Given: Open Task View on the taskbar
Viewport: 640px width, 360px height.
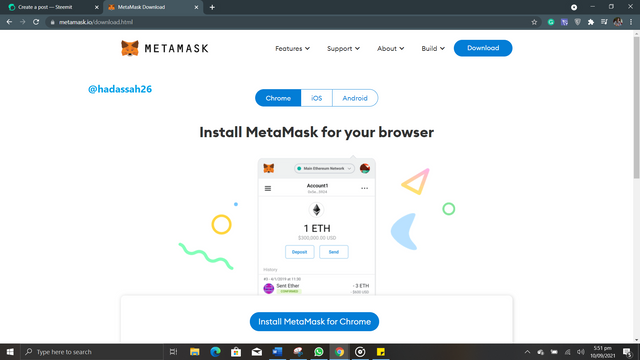Looking at the screenshot, I should click(x=173, y=352).
